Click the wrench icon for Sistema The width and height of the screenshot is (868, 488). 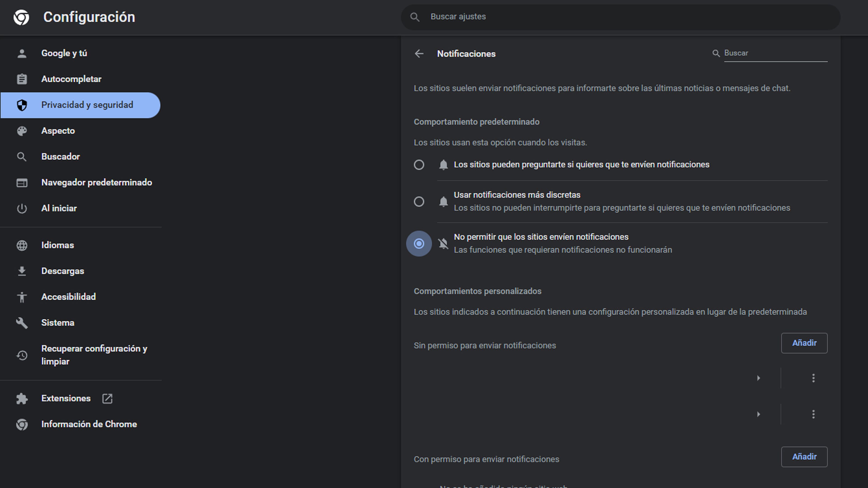(x=22, y=323)
